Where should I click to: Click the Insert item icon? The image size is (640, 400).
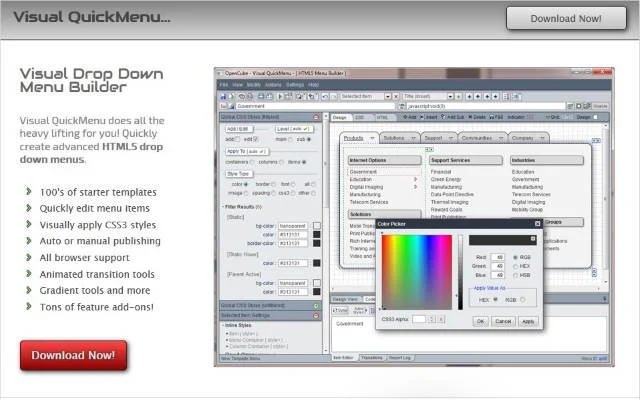coord(422,117)
